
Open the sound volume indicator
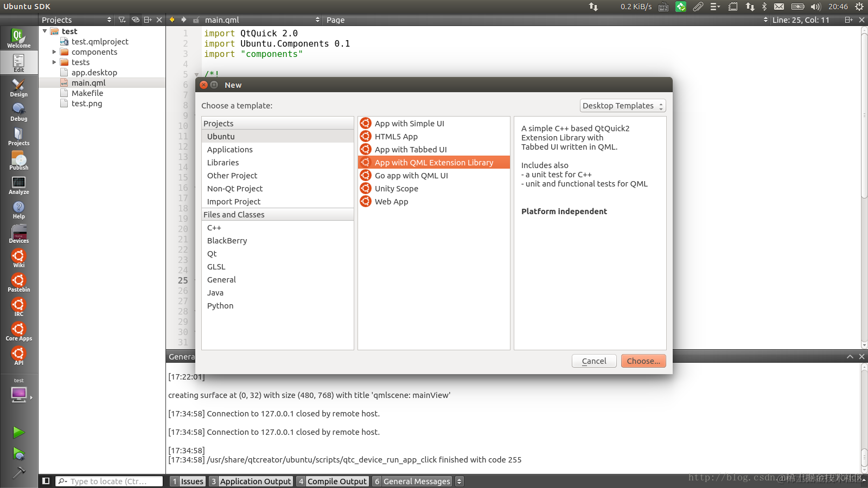[x=815, y=7]
